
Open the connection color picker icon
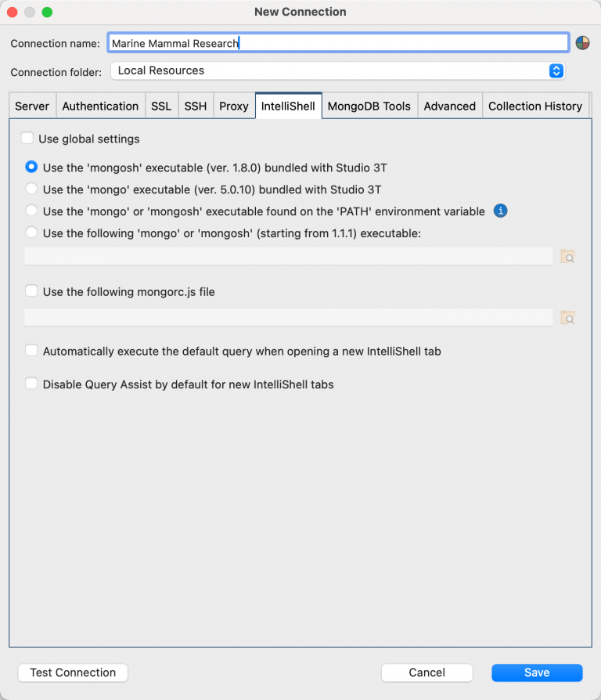(583, 42)
